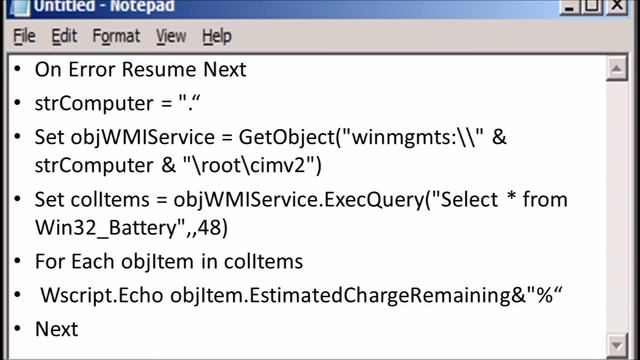The width and height of the screenshot is (640, 360).
Task: Place cursor in 'On Error Resume Next' line
Action: coord(140,69)
